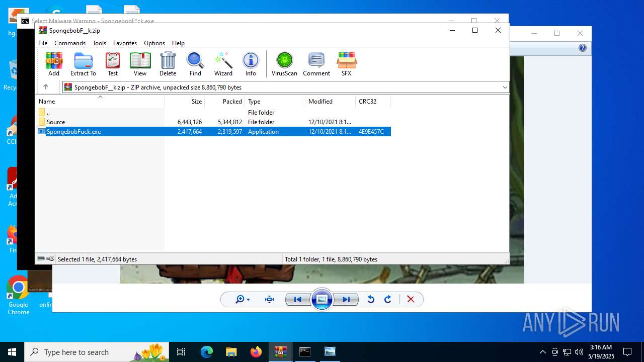Rotate image counterclockwise in Photo Viewer
644x362 pixels.
click(371, 300)
